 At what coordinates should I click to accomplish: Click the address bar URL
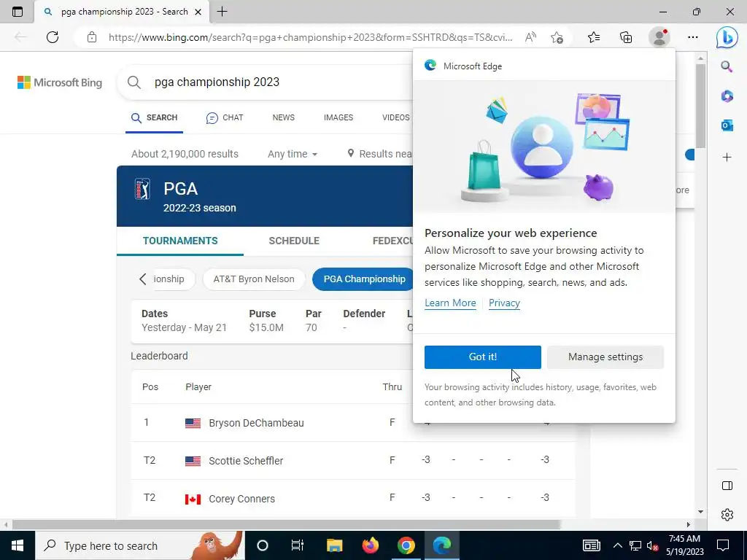click(311, 37)
